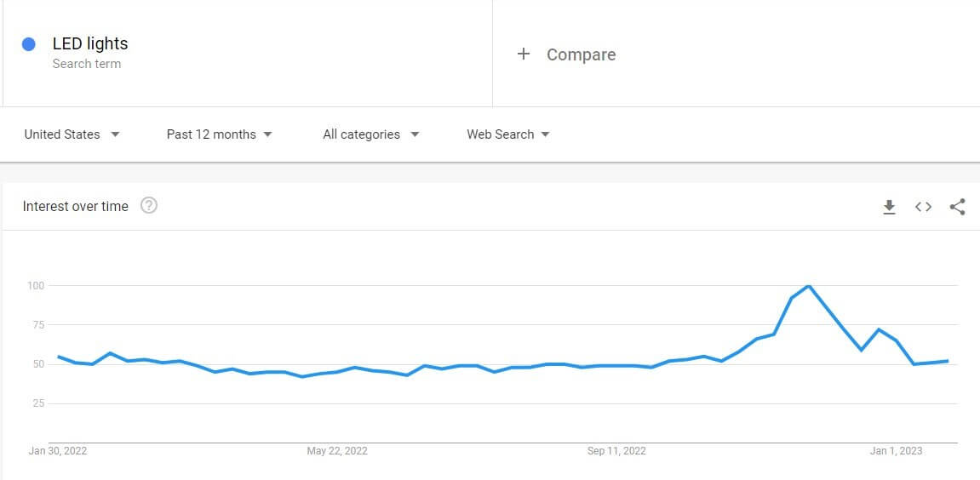Click the peak point at 100 on the chart
The height and width of the screenshot is (480, 980).
click(x=809, y=286)
